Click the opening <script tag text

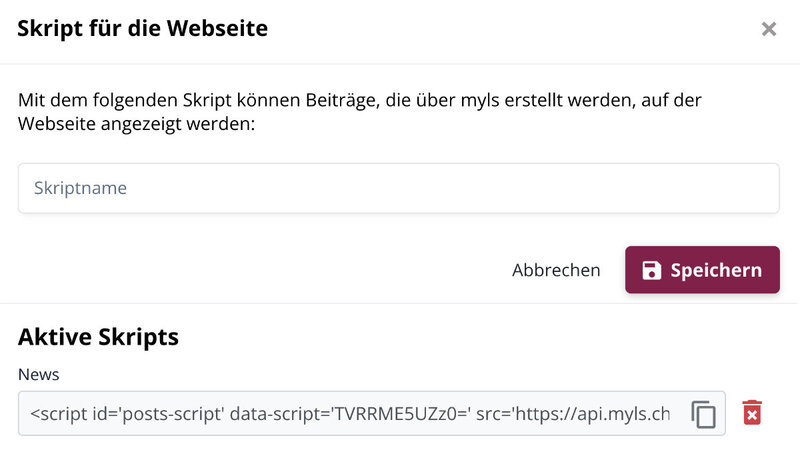(59, 414)
